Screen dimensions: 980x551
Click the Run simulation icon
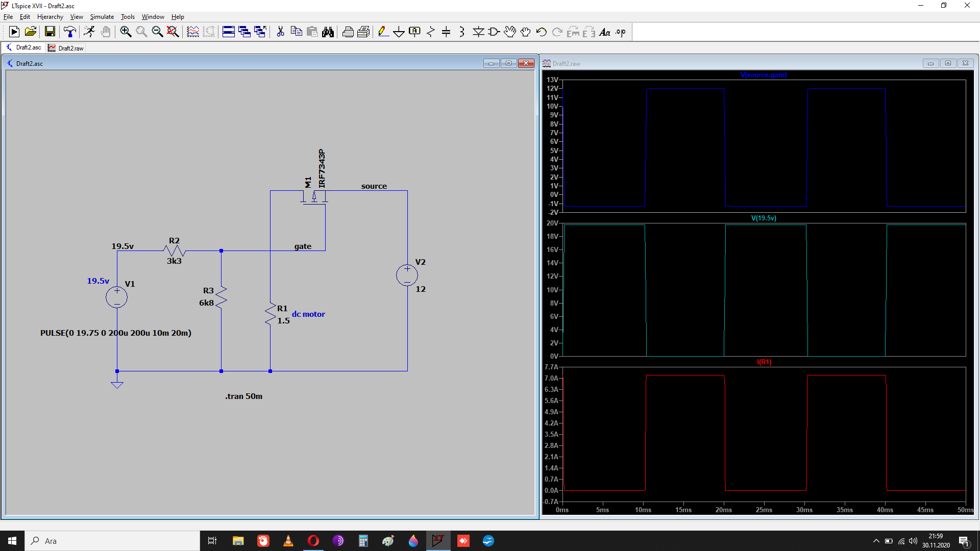[x=89, y=32]
